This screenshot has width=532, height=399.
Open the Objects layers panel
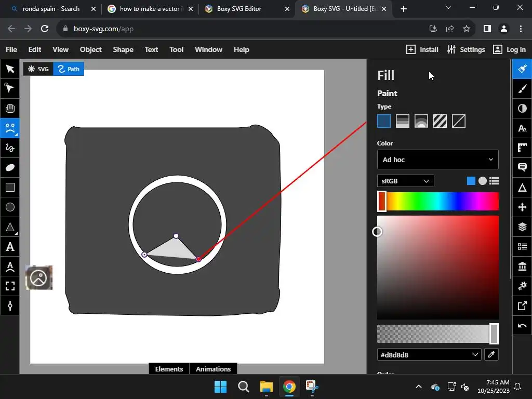pyautogui.click(x=522, y=227)
